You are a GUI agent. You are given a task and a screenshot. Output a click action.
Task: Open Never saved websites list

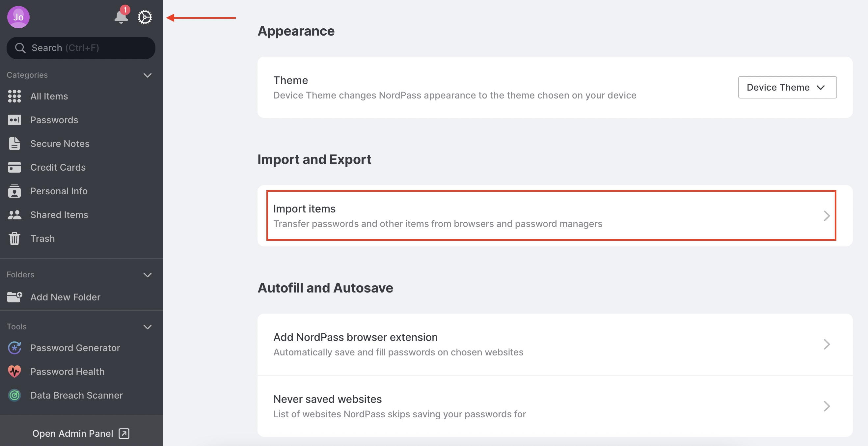tap(555, 406)
